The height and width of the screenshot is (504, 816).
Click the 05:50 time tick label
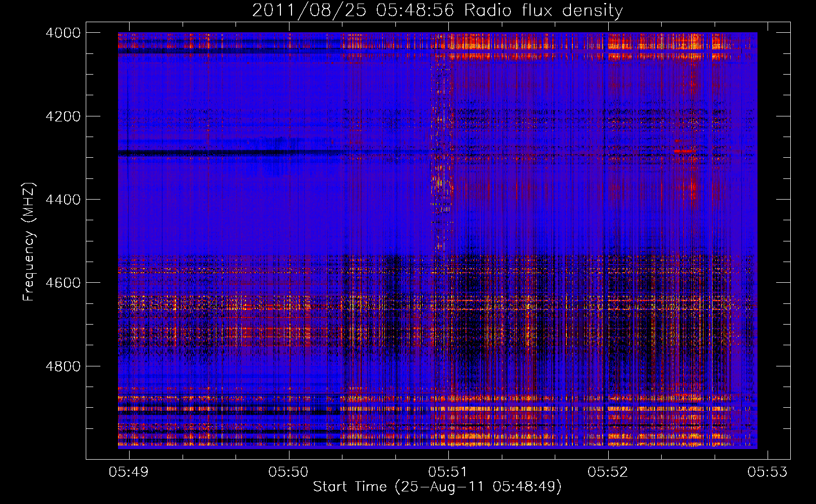click(289, 472)
